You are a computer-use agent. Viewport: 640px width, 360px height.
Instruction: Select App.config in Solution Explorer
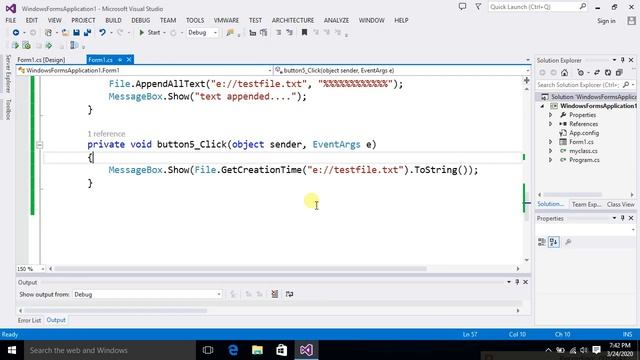click(x=584, y=133)
